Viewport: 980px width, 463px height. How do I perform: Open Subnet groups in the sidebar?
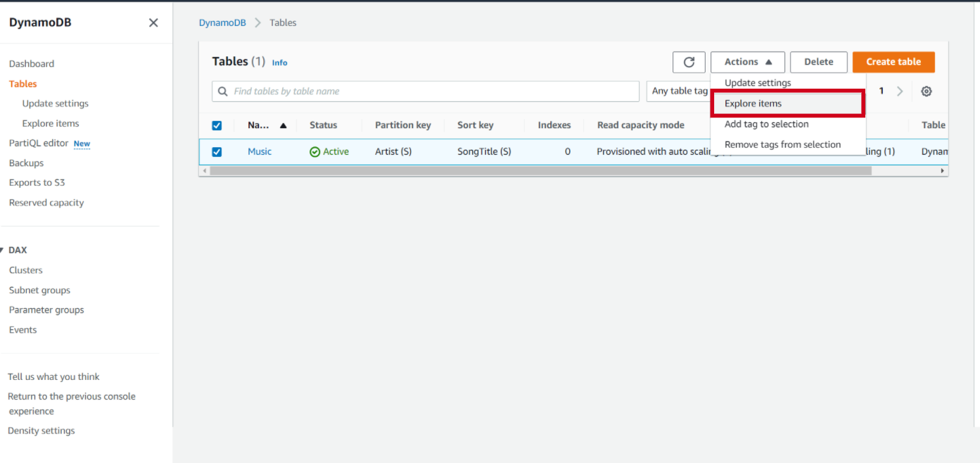(x=39, y=290)
